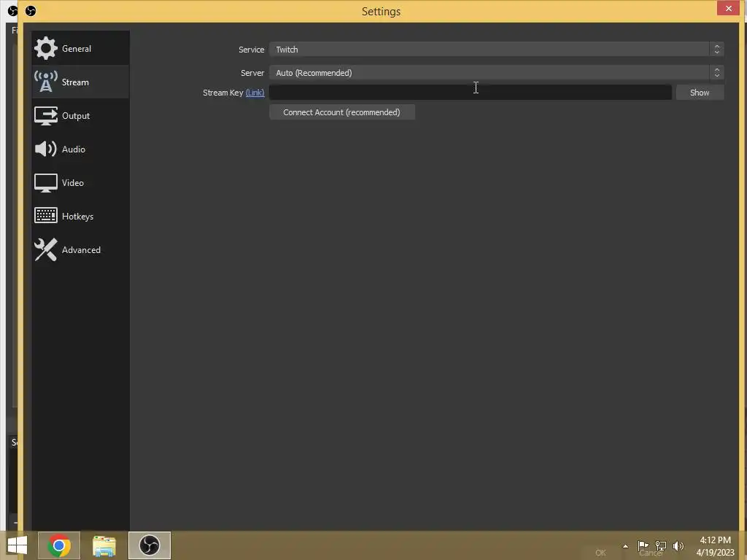Click the Server dropdown arrow spinner
The image size is (747, 560).
click(716, 73)
